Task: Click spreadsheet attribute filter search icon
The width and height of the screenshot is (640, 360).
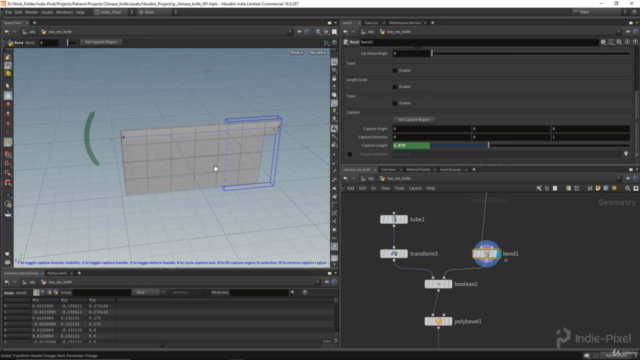Action: coord(293,292)
